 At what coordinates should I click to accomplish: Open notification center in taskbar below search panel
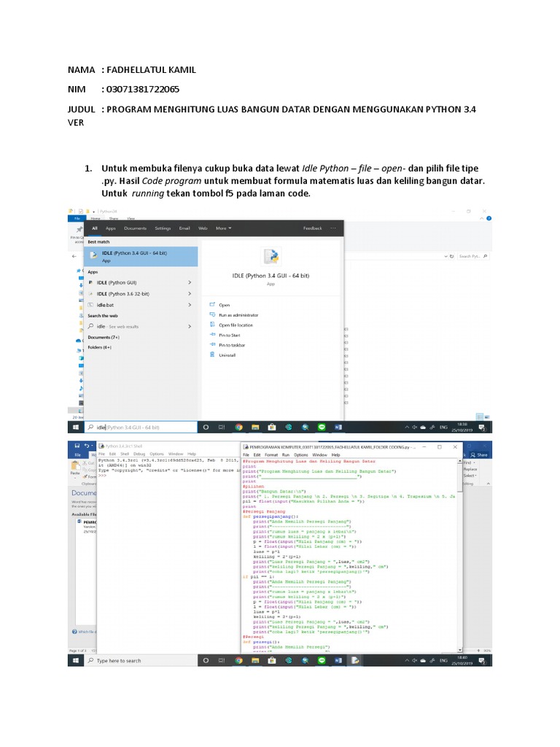pyautogui.click(x=482, y=427)
